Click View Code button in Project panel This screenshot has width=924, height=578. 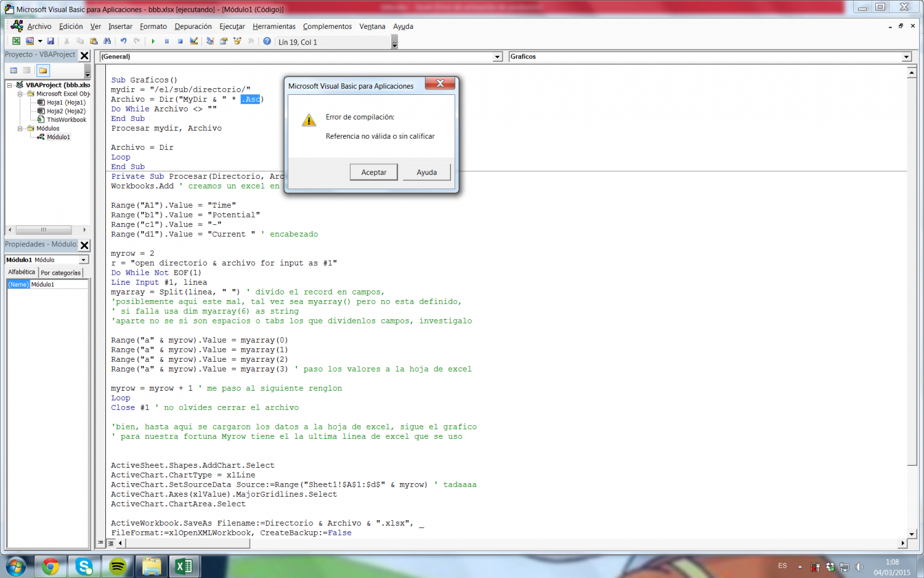[x=14, y=70]
